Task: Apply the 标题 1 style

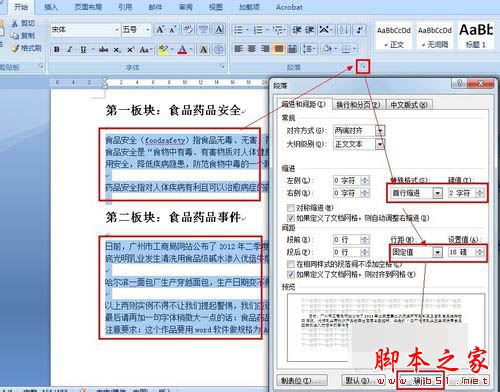Action: click(476, 36)
